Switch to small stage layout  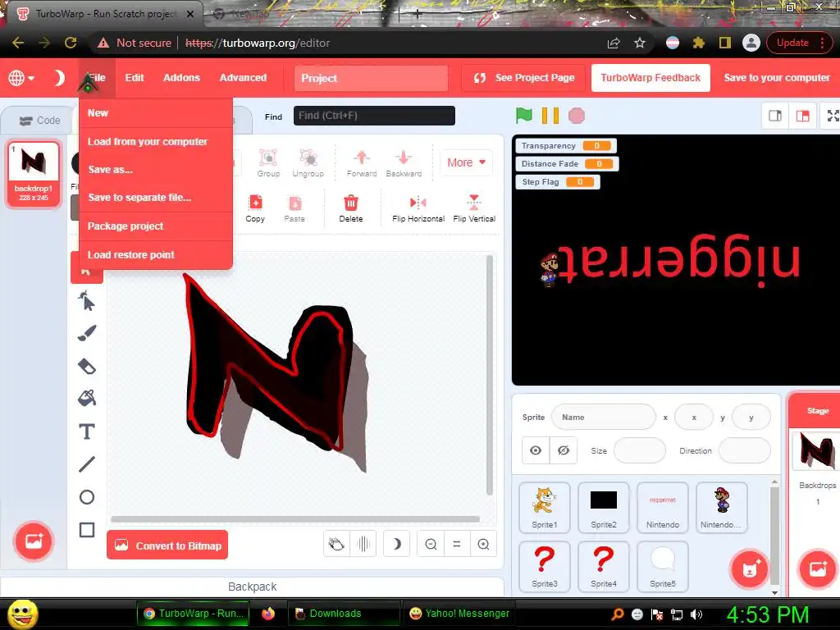pos(775,116)
